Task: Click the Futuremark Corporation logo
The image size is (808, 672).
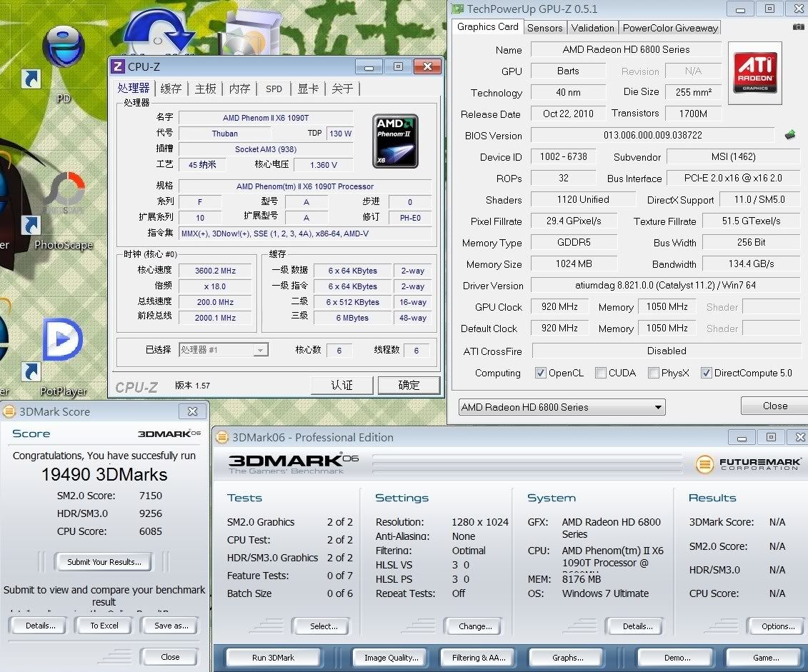Action: pyautogui.click(x=748, y=463)
